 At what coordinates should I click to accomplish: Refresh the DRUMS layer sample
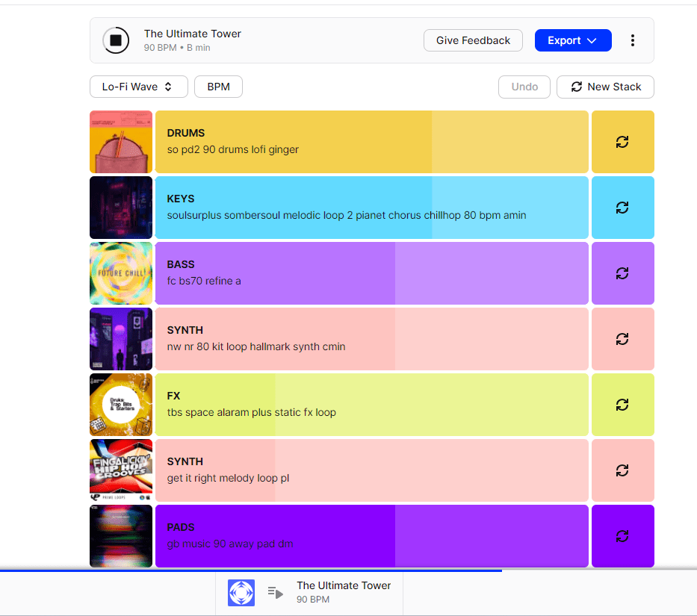click(623, 142)
